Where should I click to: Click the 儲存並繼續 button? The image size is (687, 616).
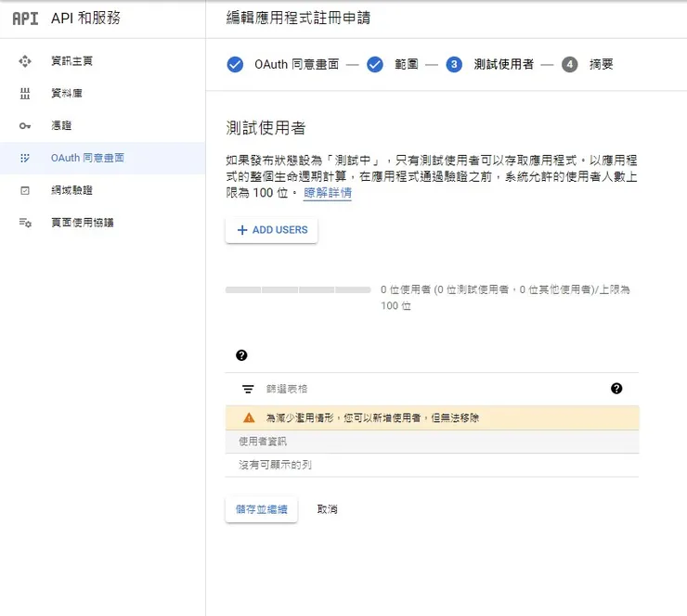[x=262, y=509]
